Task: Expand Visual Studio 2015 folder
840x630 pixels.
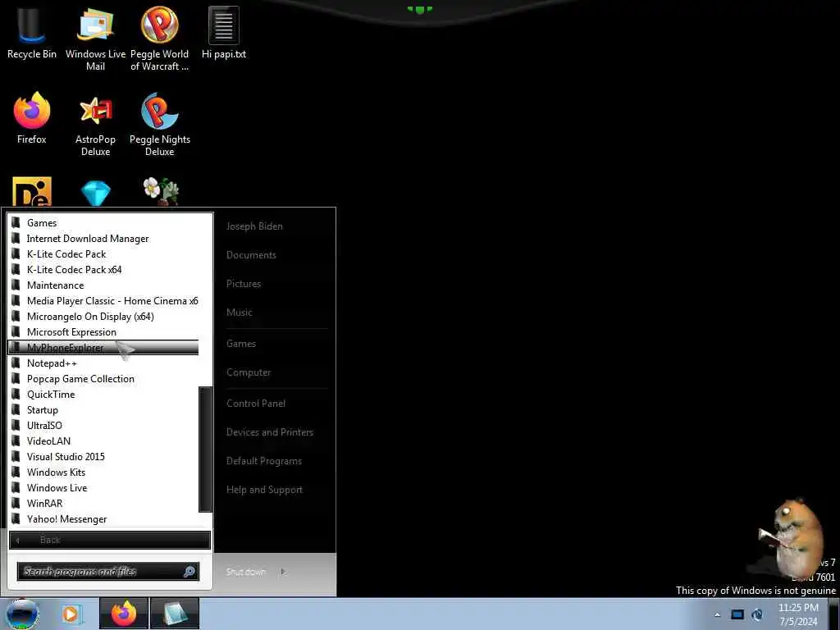Action: tap(103, 456)
